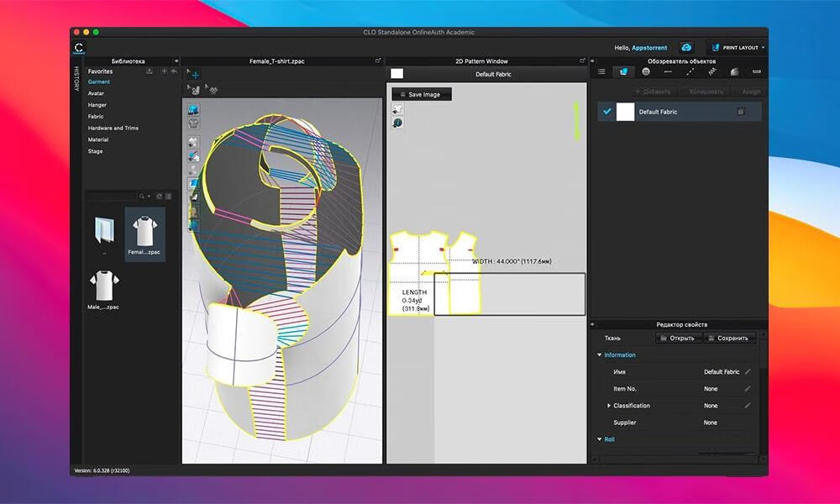This screenshot has height=504, width=840.
Task: Toggle the blue cube garment display button in 3D view
Action: (x=193, y=110)
